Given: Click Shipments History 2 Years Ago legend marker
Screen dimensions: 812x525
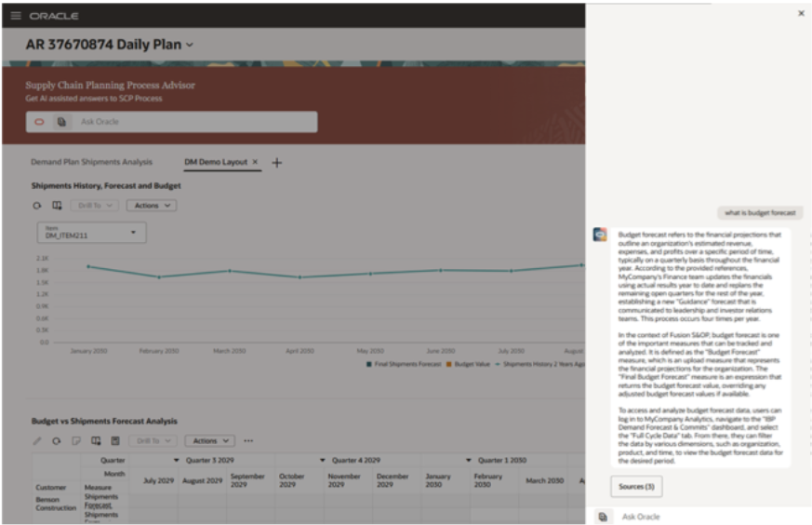Looking at the screenshot, I should 498,364.
